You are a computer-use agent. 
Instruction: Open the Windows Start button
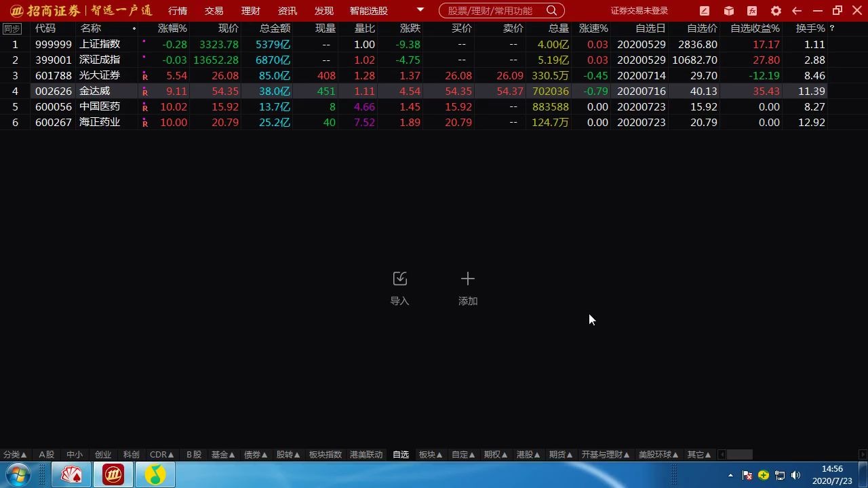tap(17, 475)
